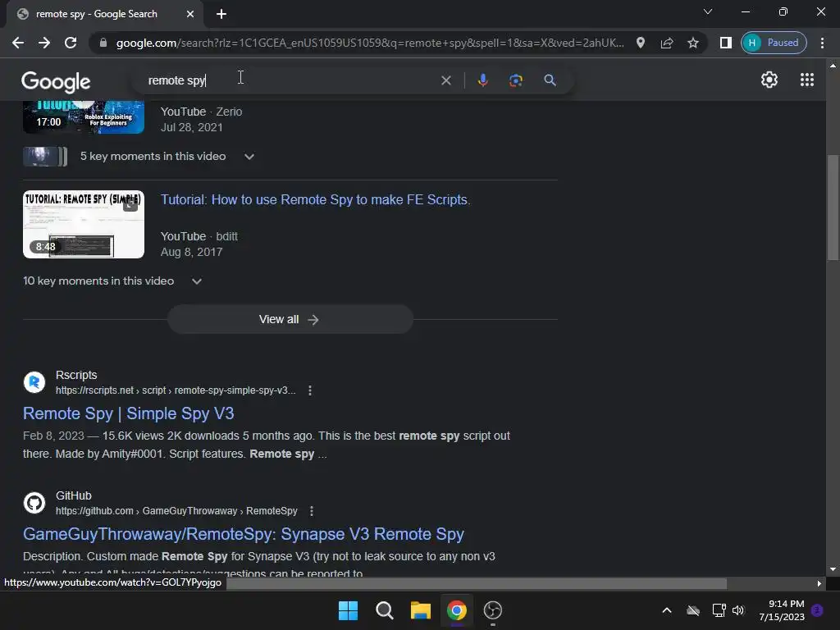Focus the remote spy search field
Viewport: 840px width, 630px height.
(290, 80)
